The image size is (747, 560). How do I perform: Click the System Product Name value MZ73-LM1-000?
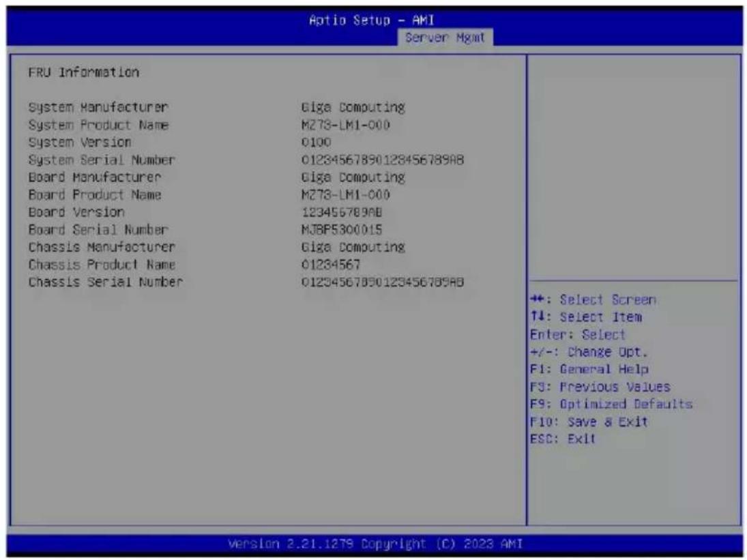tap(345, 125)
